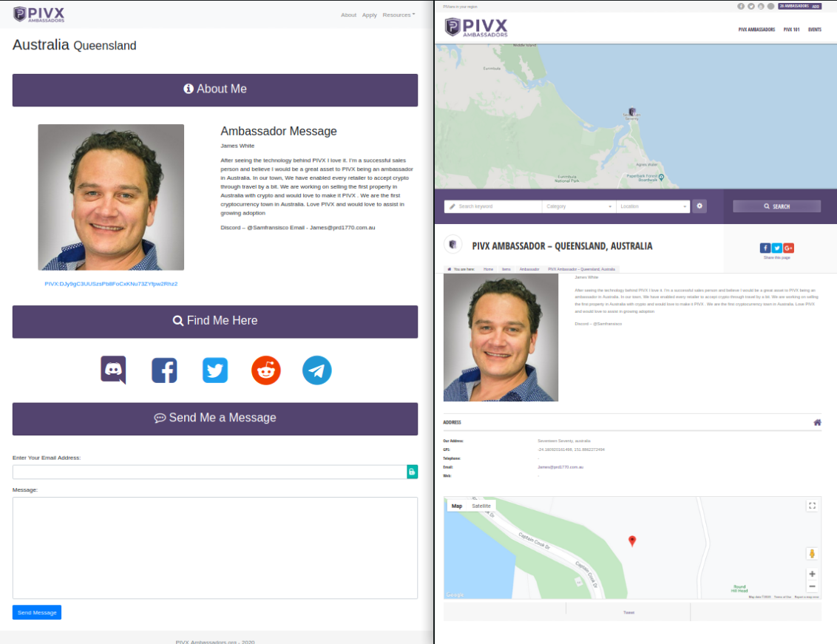Open About in the left page navbar

click(348, 15)
